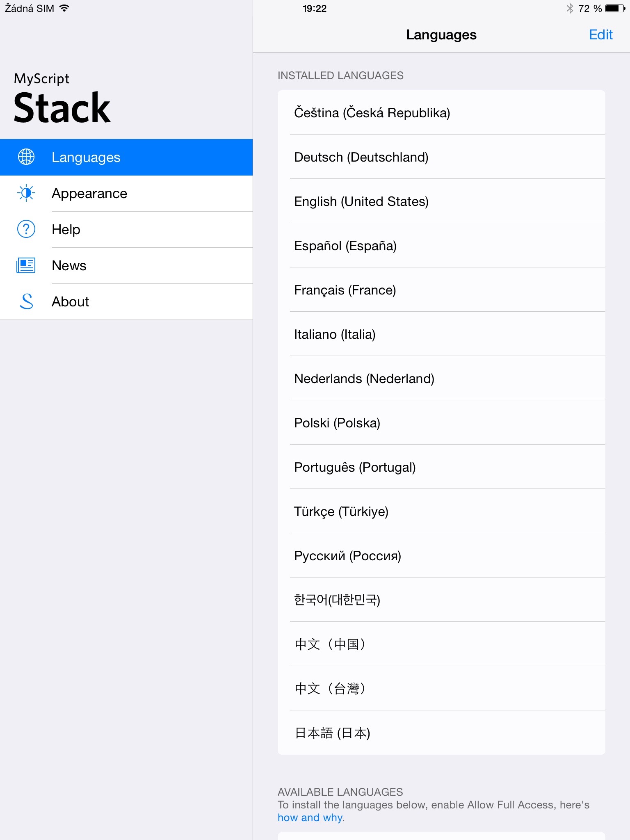
Task: Tap the Bluetooth status icon
Action: coord(570,9)
